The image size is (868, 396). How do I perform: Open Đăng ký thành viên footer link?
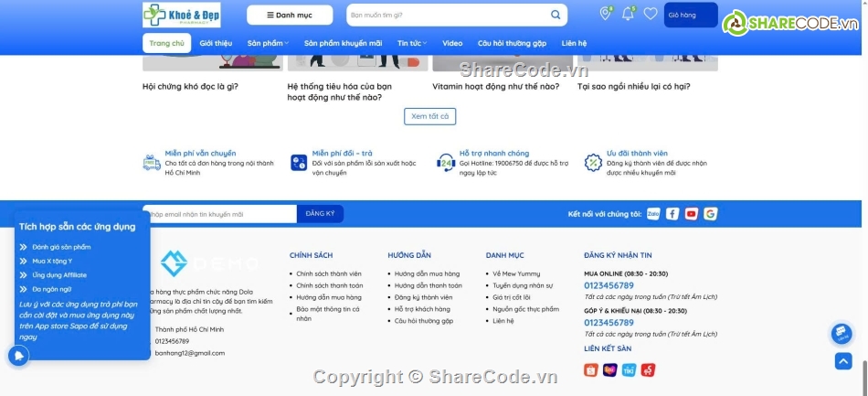423,297
